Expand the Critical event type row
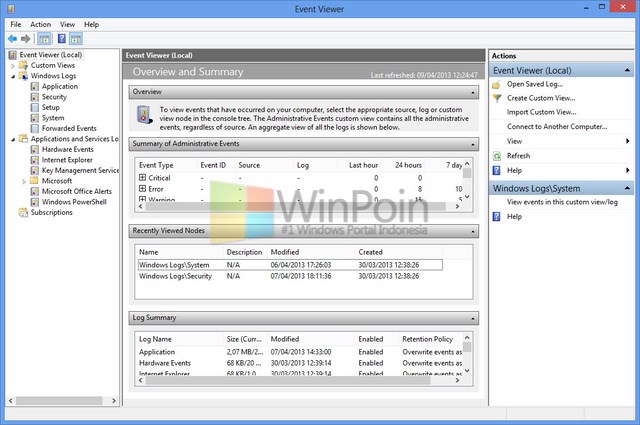Viewport: 640px width, 425px height. [142, 178]
